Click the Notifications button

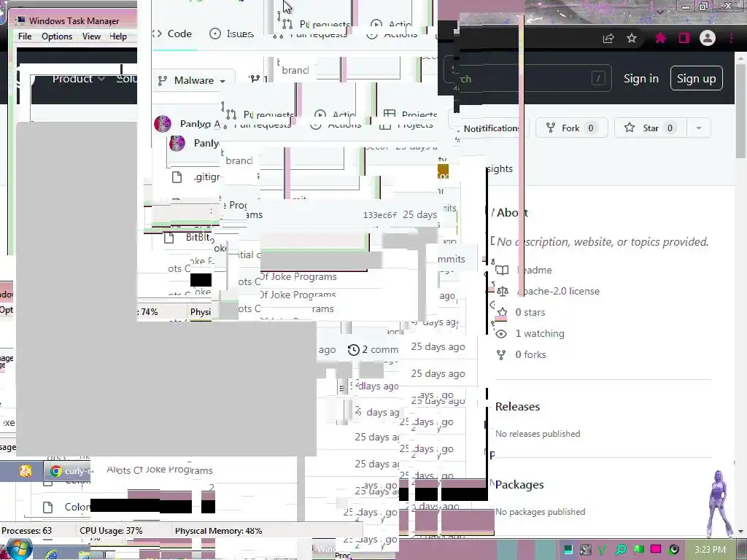click(x=489, y=128)
